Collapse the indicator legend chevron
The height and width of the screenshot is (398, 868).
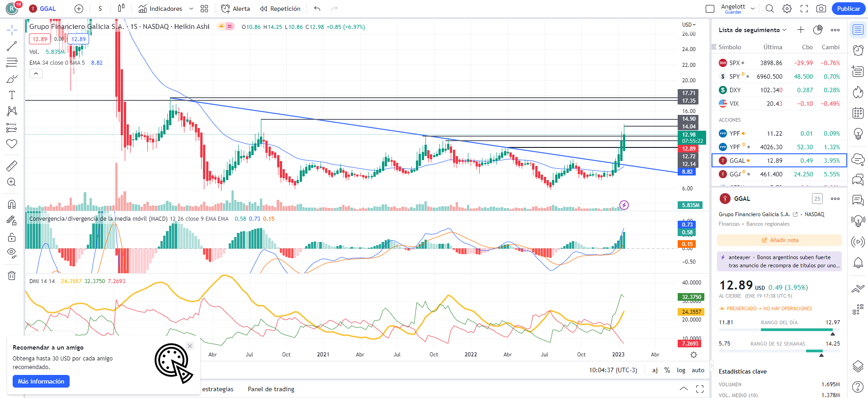36,73
